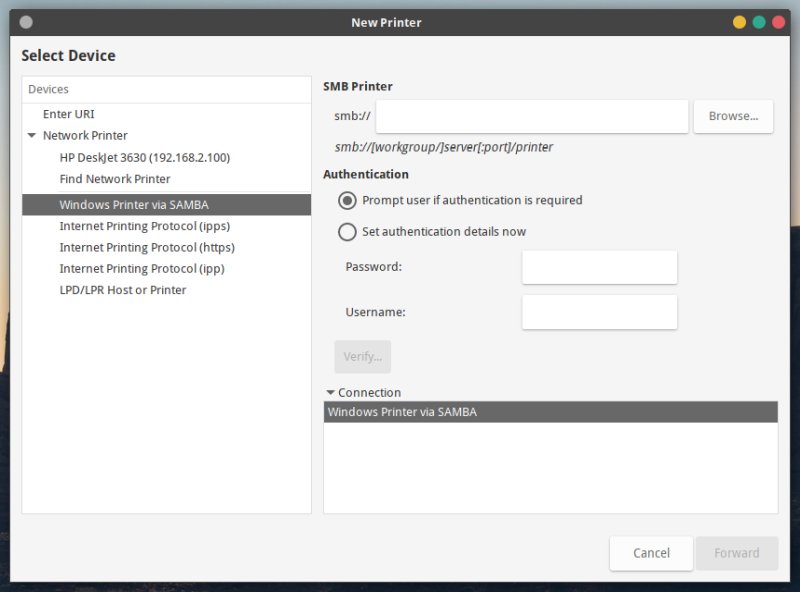The width and height of the screenshot is (800, 592).
Task: Select Internet Printing Protocol (https)
Action: (147, 247)
